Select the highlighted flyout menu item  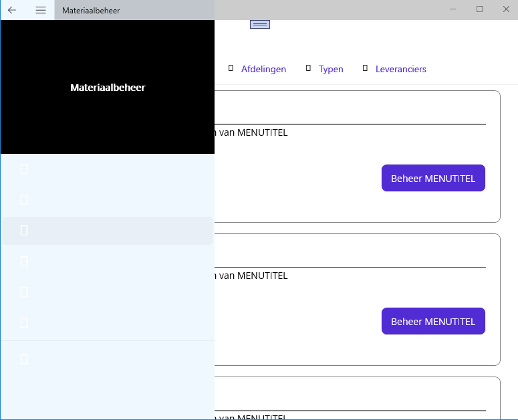[x=108, y=231]
